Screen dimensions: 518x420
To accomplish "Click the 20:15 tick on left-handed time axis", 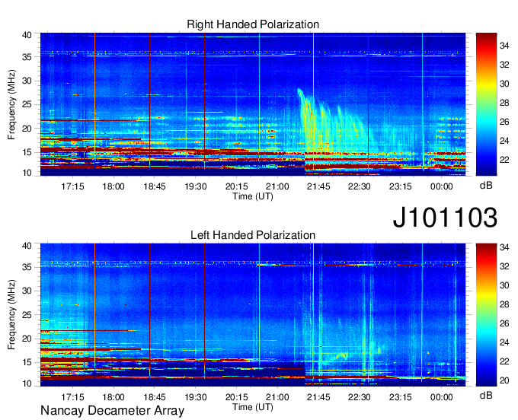I will pyautogui.click(x=236, y=397).
